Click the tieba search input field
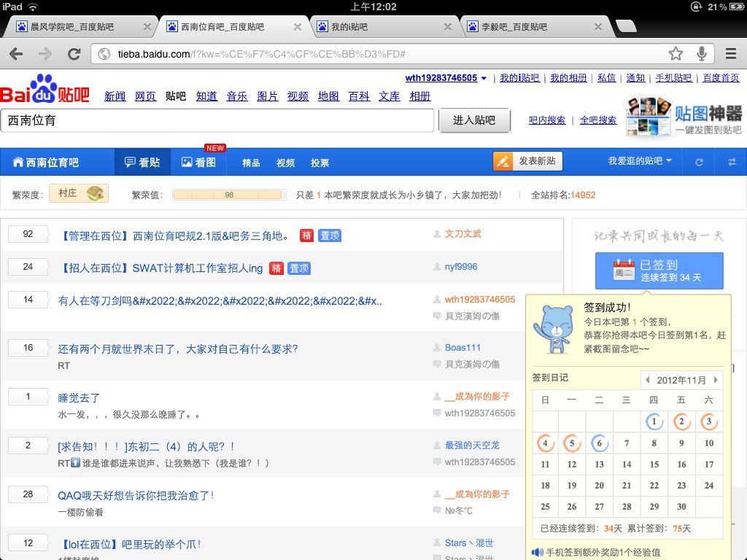Image resolution: width=747 pixels, height=560 pixels. point(217,120)
